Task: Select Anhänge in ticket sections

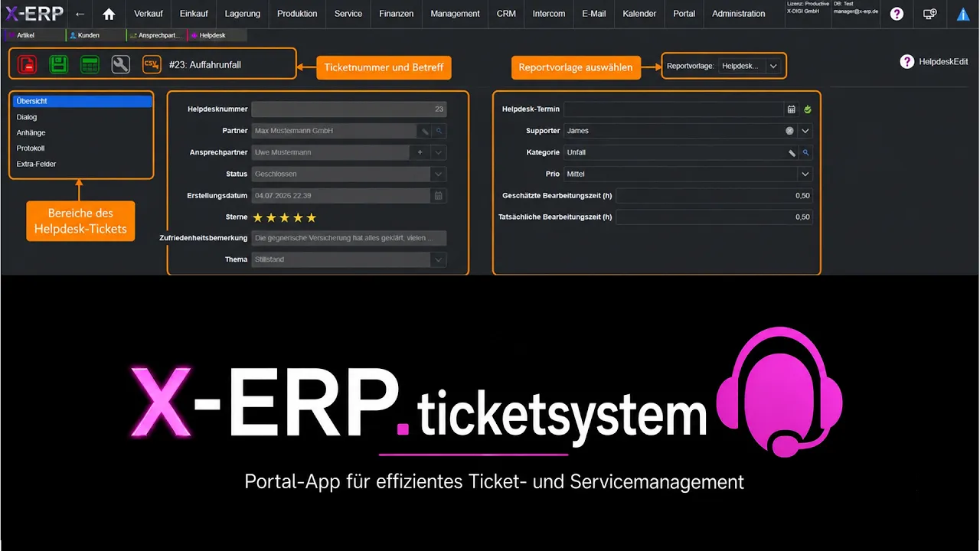Action: click(x=82, y=132)
